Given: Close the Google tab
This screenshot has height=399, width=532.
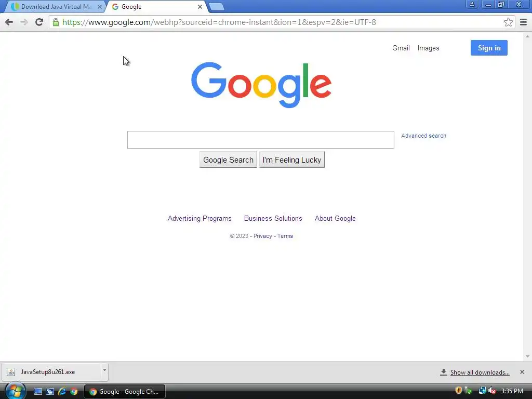Looking at the screenshot, I should click(x=200, y=7).
